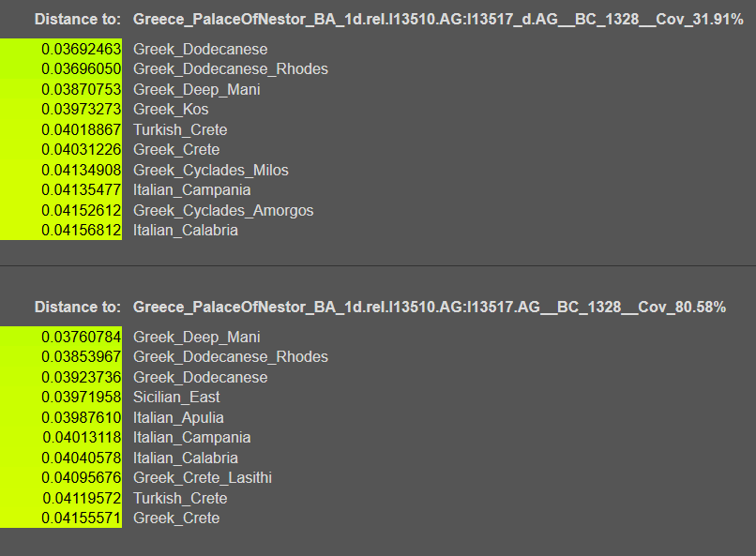Viewport: 756px width, 556px height.
Task: Click the distance value 0.04040578
Action: click(x=81, y=458)
